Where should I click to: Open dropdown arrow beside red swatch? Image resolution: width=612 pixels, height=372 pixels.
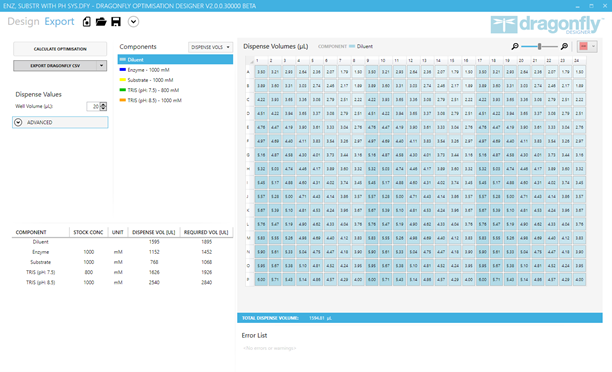point(593,46)
